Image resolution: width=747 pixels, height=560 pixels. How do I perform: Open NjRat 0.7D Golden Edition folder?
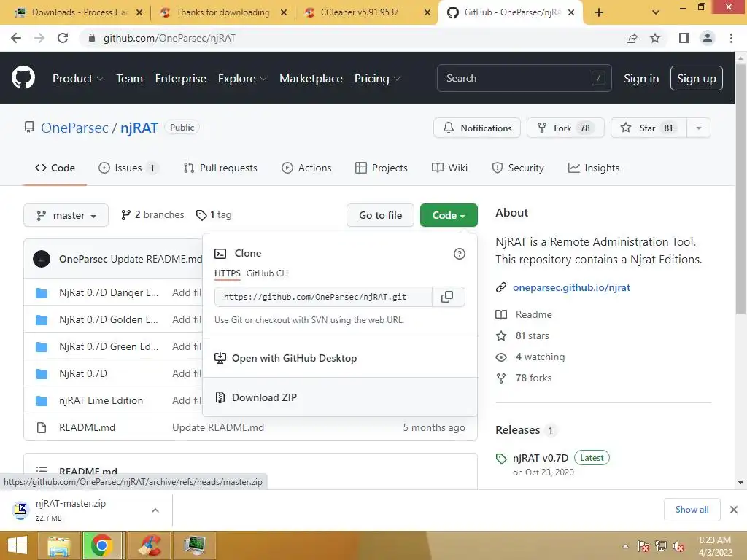point(108,319)
